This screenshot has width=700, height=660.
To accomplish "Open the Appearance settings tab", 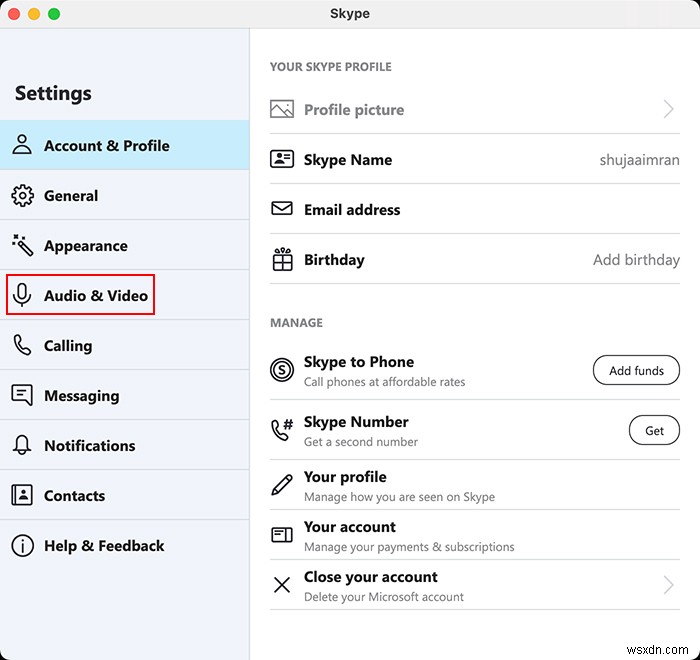I will (x=125, y=245).
